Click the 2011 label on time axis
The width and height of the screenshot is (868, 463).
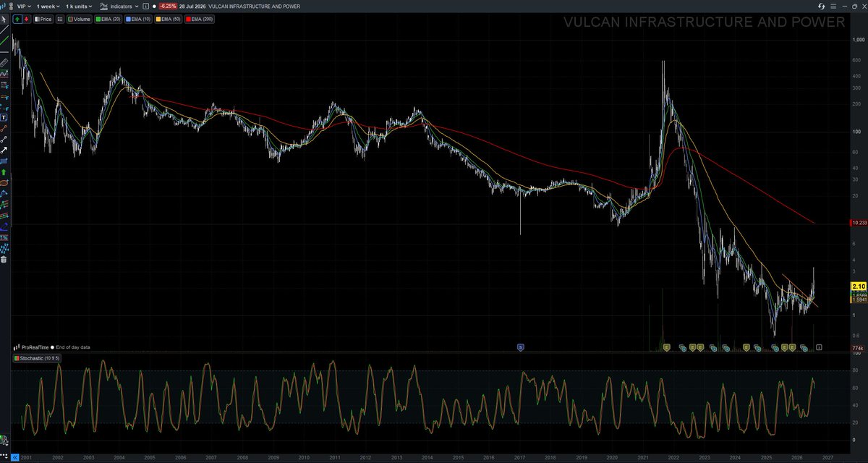[335, 457]
